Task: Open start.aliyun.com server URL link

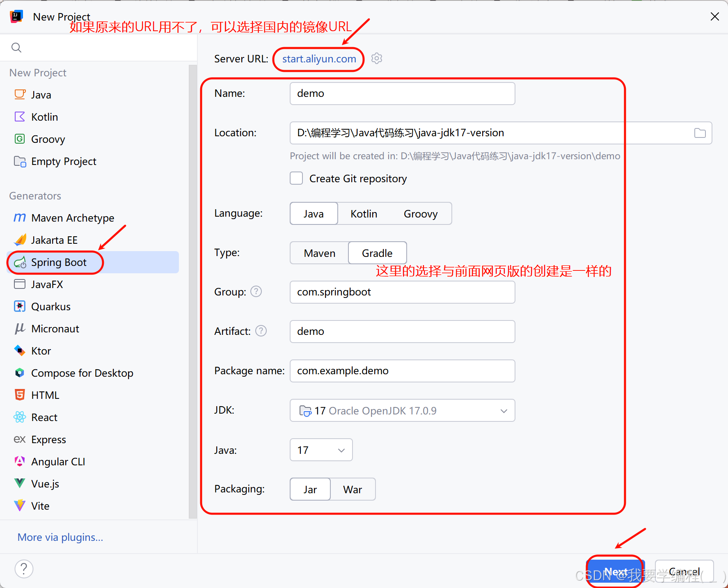Action: 319,59
